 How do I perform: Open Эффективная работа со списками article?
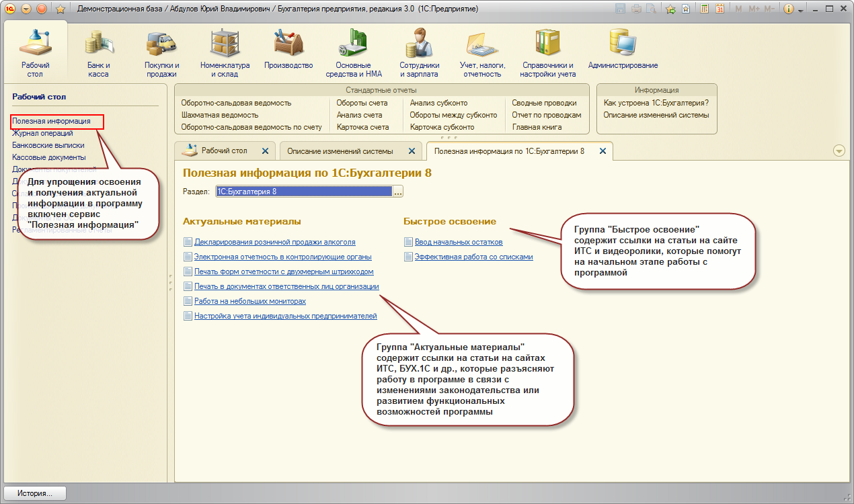pos(473,257)
